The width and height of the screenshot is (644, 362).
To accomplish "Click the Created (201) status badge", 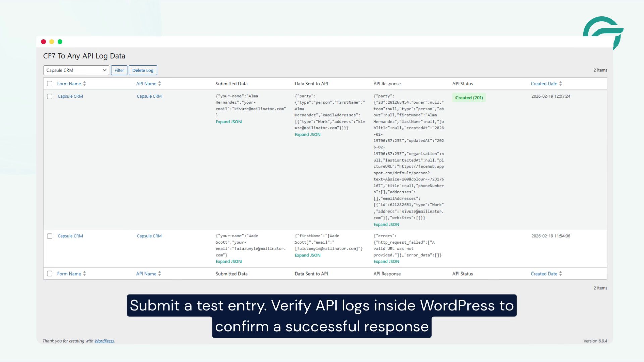I will click(469, 98).
